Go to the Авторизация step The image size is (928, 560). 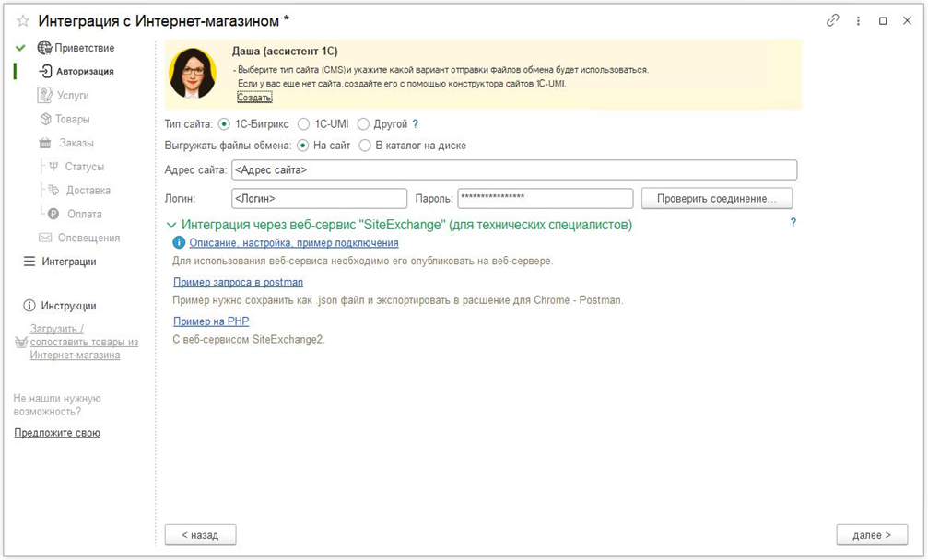tap(84, 71)
